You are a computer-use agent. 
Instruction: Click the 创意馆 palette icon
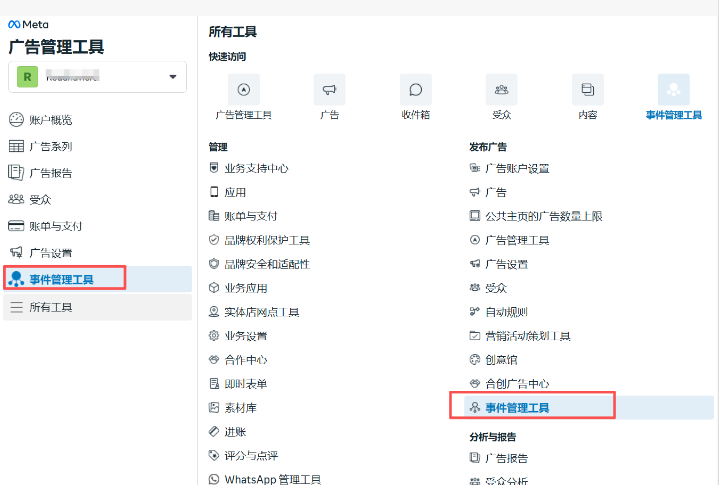click(x=475, y=360)
